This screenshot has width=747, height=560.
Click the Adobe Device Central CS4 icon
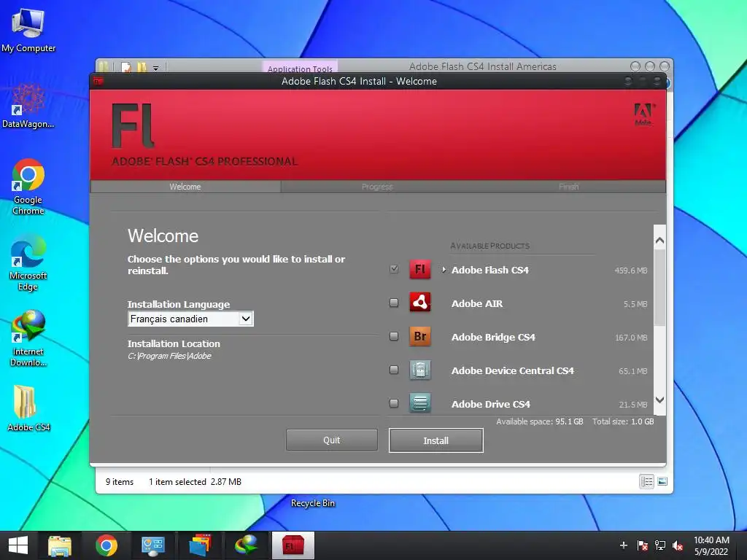pyautogui.click(x=419, y=370)
